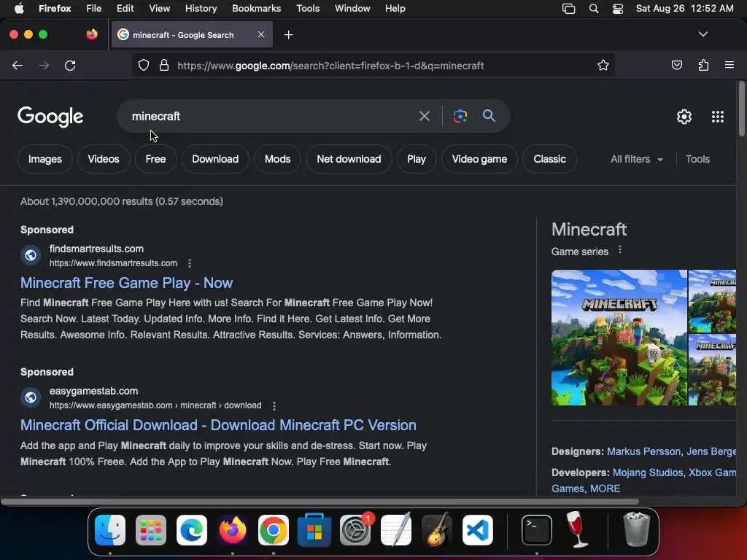Filter results by Videos
Viewport: 747px width, 560px height.
(x=104, y=159)
